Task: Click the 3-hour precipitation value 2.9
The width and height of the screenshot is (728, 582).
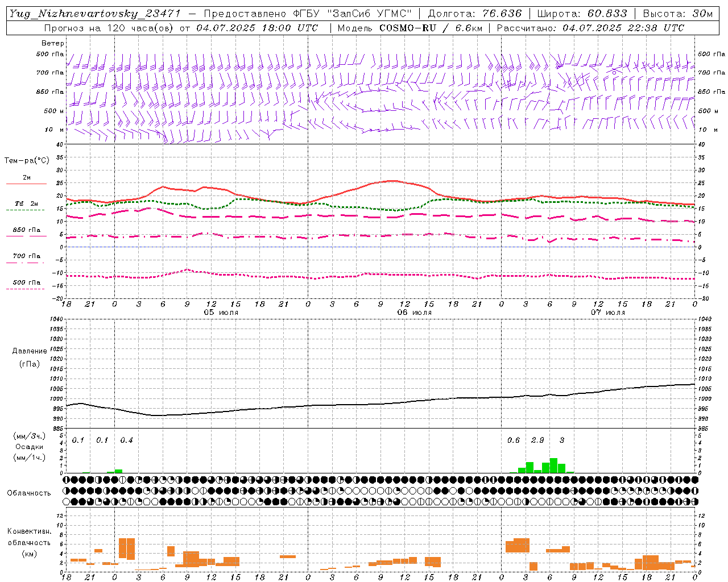Action: click(537, 440)
